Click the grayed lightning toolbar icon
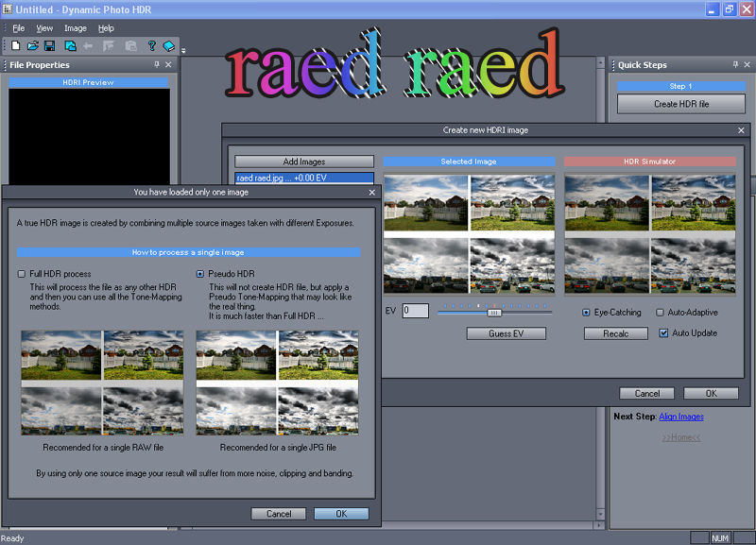The width and height of the screenshot is (756, 545). coord(109,45)
